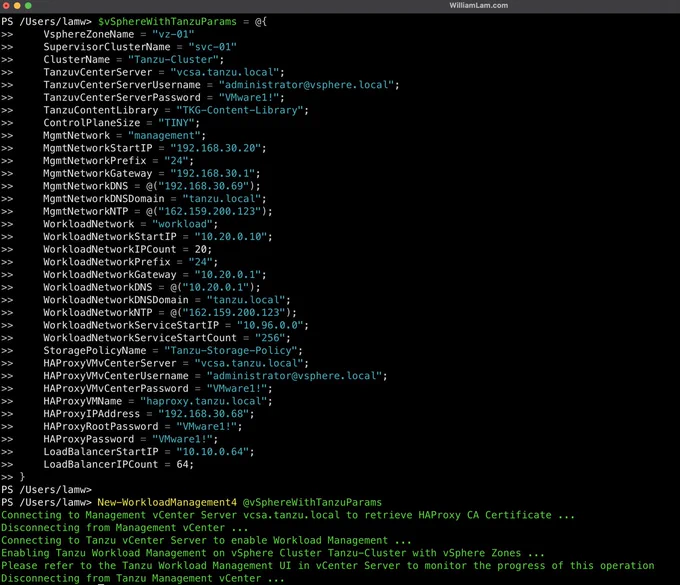Click the "192.168.30.69" DNS value
The width and height of the screenshot is (680, 585).
point(206,186)
